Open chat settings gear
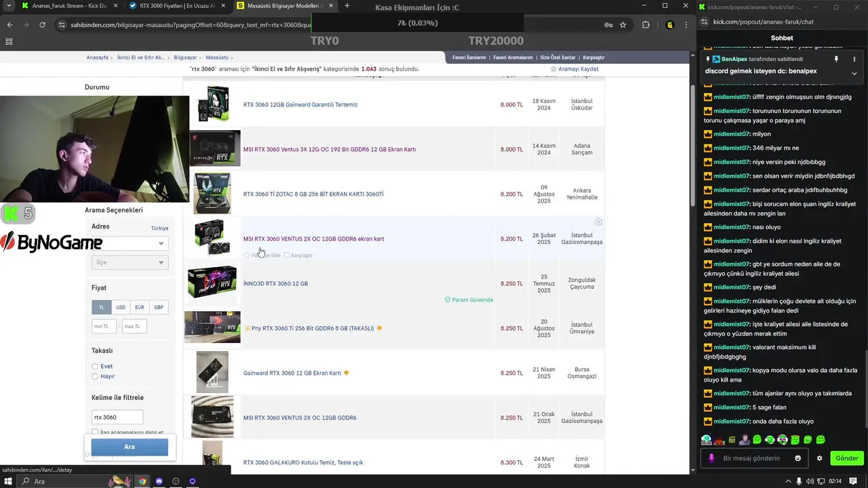Image resolution: width=868 pixels, height=488 pixels. pos(819,458)
